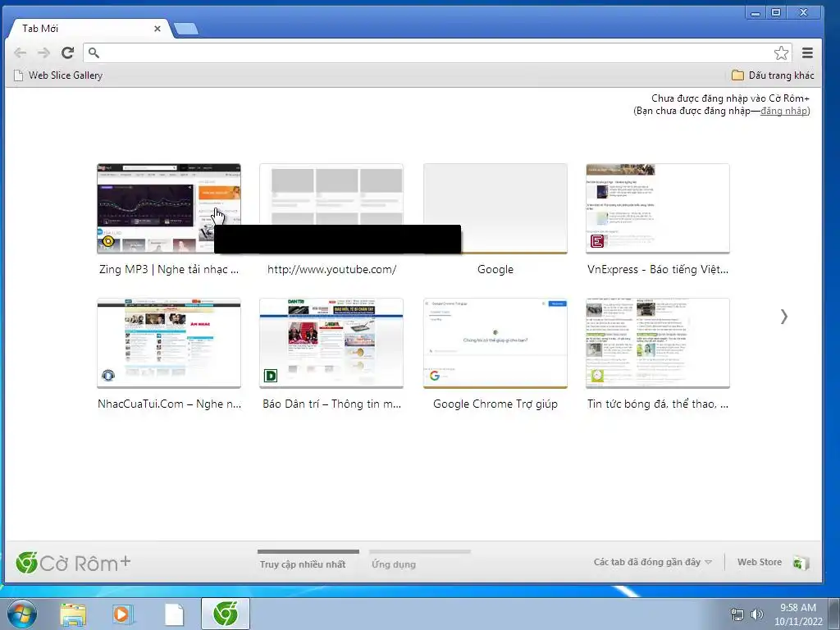
Task: Open the browser hamburger menu
Action: click(x=807, y=52)
